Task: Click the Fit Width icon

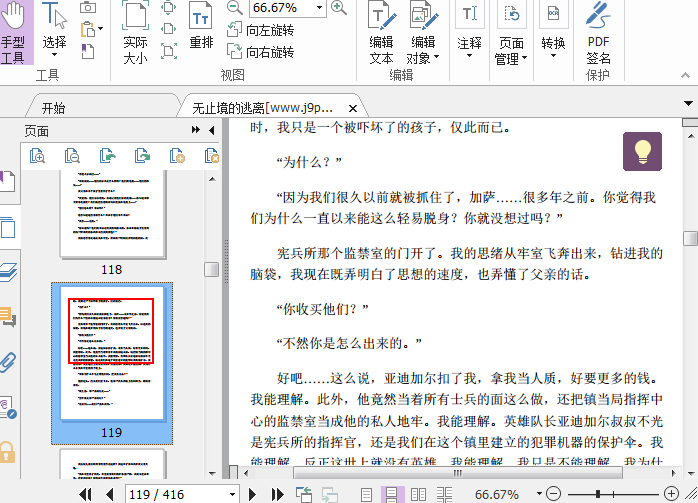Action: click(169, 29)
